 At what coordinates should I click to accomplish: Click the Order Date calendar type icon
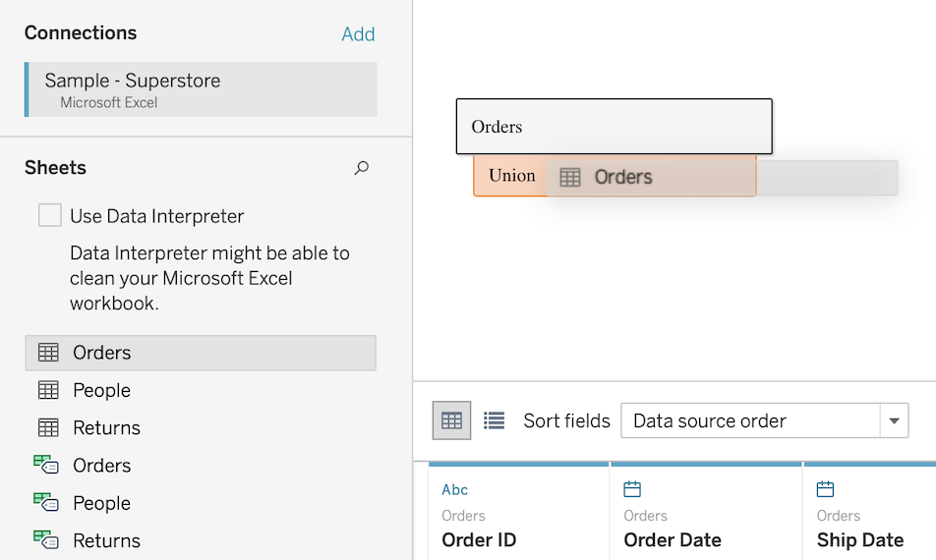pos(632,489)
